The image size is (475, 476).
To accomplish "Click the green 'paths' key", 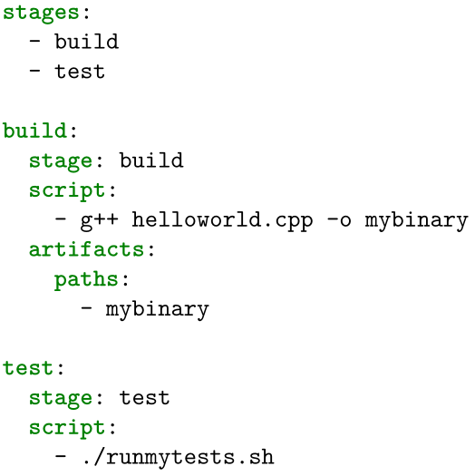I will click(x=86, y=280).
